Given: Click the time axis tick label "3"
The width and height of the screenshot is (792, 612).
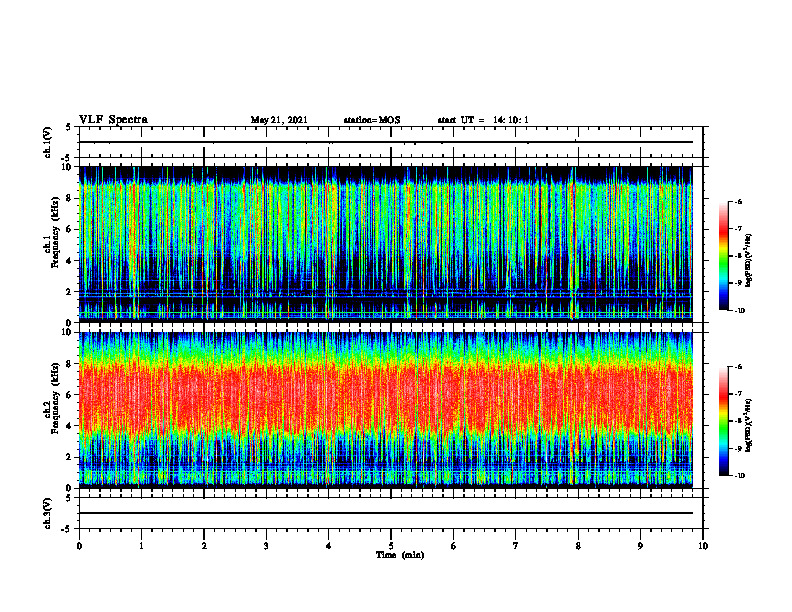Looking at the screenshot, I should coord(266,546).
